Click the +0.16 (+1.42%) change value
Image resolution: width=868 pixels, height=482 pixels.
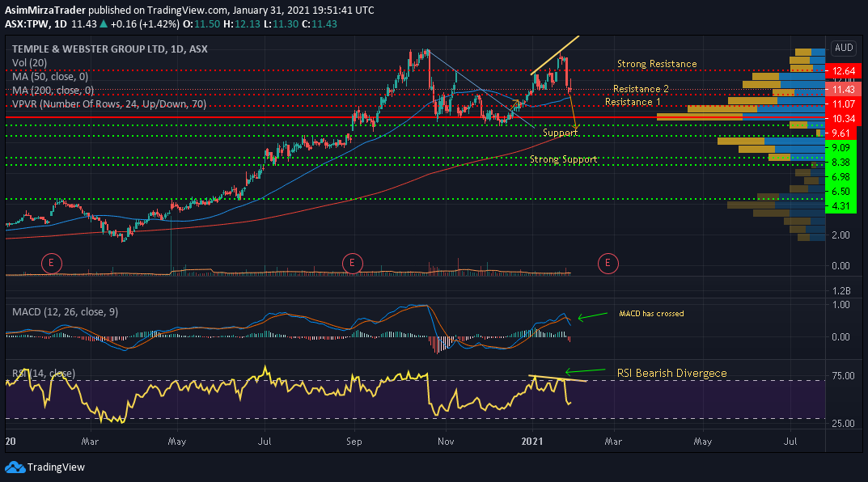tap(145, 23)
